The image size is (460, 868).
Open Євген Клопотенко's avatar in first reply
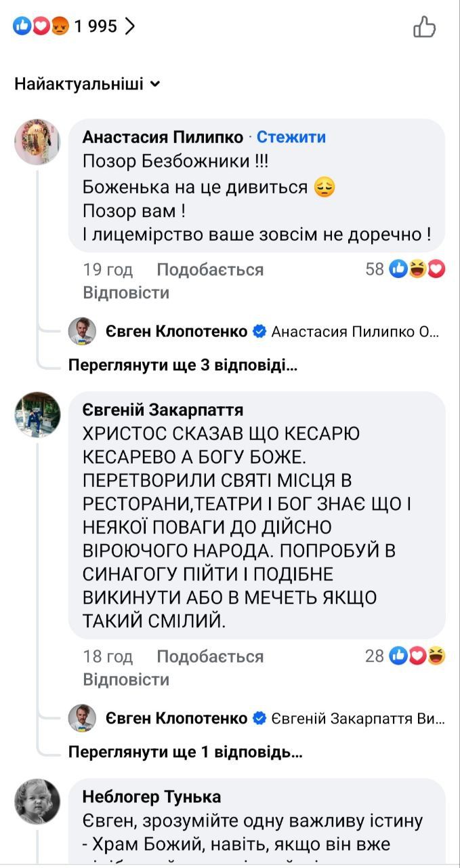point(83,332)
